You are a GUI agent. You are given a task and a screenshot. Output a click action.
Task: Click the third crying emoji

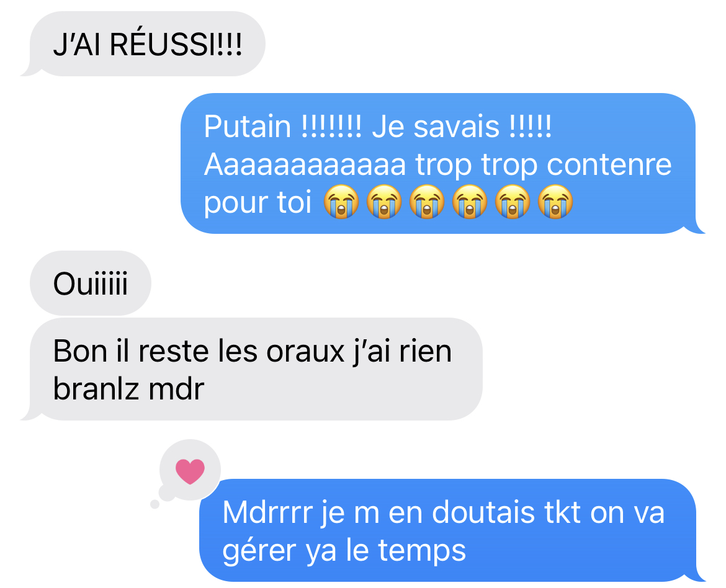427,202
